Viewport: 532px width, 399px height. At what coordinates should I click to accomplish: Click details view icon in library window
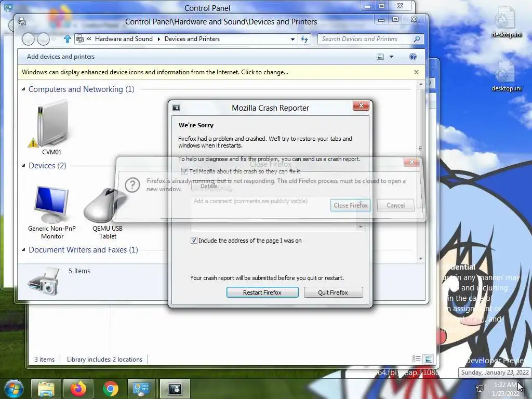pyautogui.click(x=416, y=359)
